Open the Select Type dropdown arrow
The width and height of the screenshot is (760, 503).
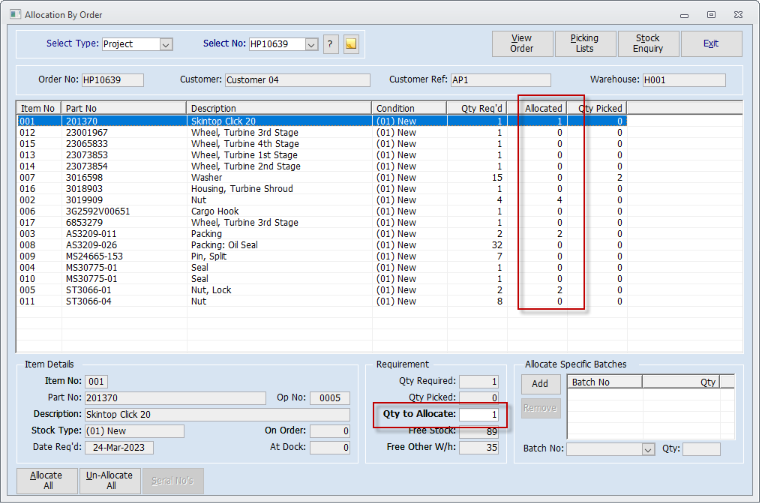166,45
